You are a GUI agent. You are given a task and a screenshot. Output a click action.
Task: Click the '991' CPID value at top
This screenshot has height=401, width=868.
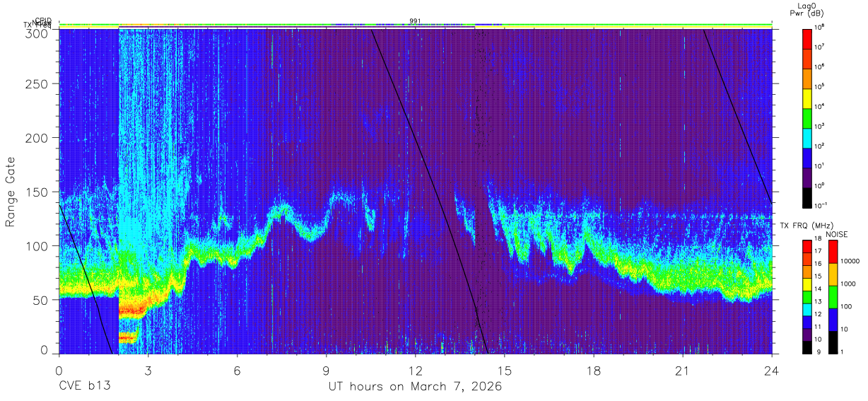415,21
